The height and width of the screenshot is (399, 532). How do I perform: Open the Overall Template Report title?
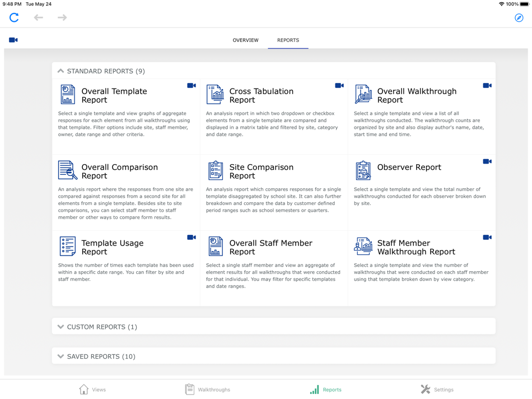click(x=114, y=95)
